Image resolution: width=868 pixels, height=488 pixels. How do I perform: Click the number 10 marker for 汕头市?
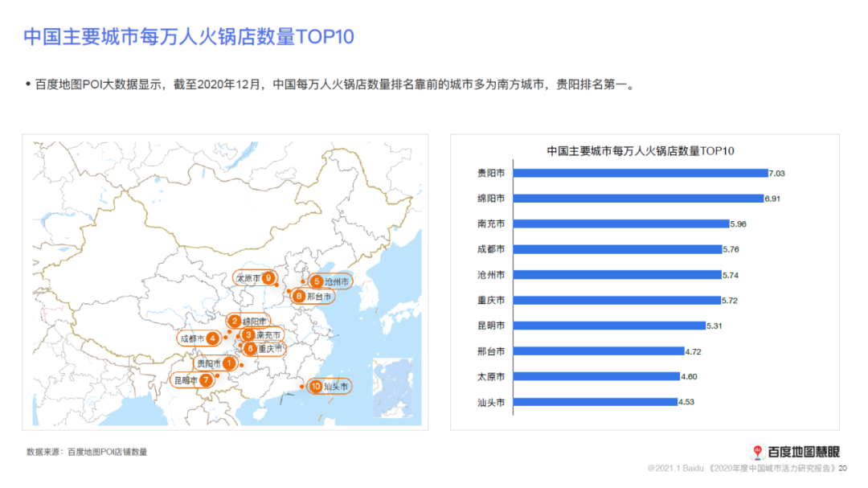(316, 387)
